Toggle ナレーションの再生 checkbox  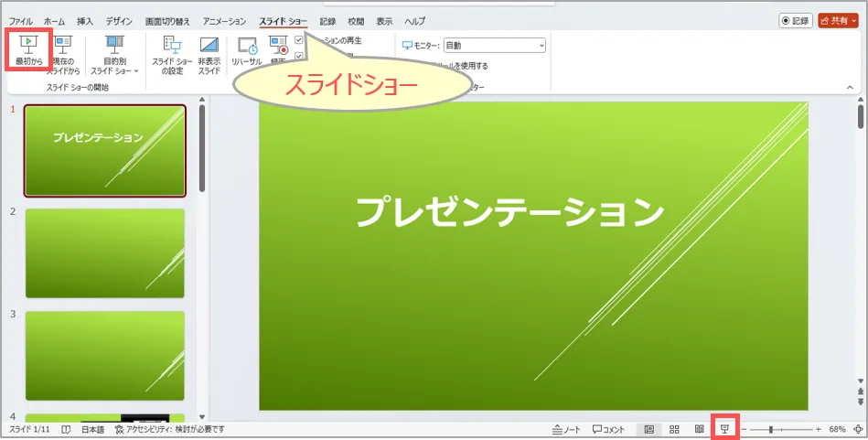pyautogui.click(x=299, y=41)
